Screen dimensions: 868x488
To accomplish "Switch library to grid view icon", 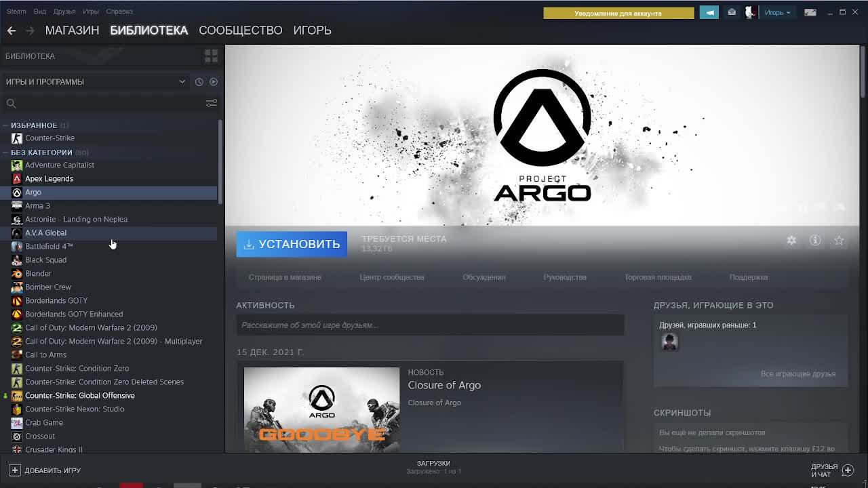I will pos(211,56).
